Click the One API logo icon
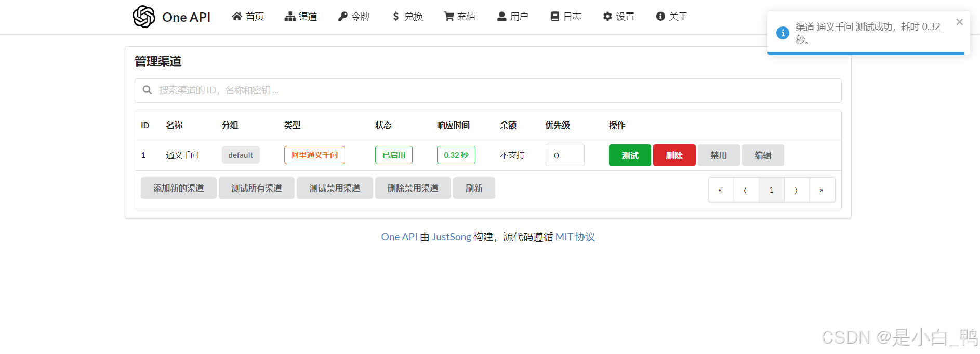The image size is (980, 354). coord(144,17)
